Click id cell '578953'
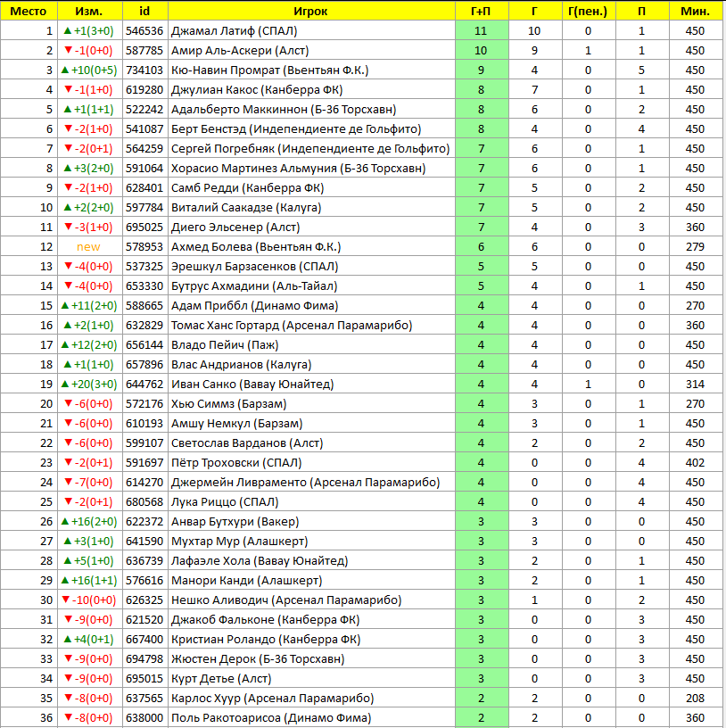Viewport: 726px width, 728px height. click(x=144, y=246)
